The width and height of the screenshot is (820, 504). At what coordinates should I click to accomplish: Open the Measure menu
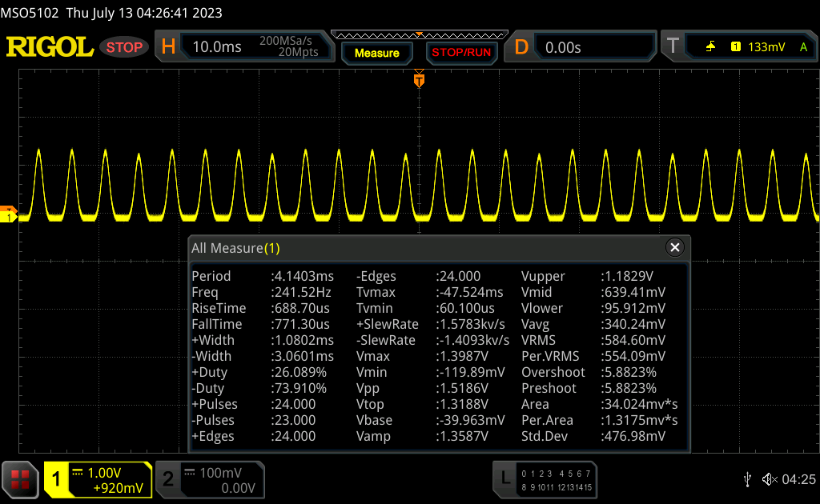[x=377, y=53]
